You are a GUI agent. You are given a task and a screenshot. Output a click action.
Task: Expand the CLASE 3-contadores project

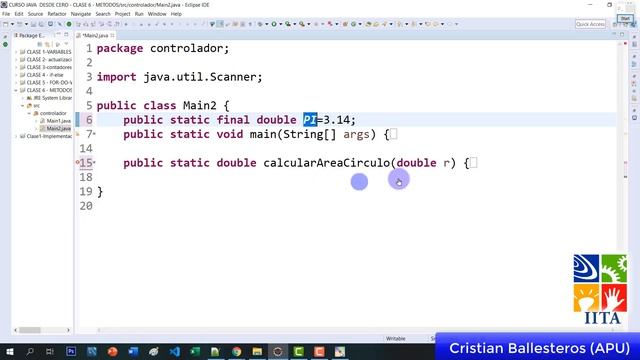point(16,67)
